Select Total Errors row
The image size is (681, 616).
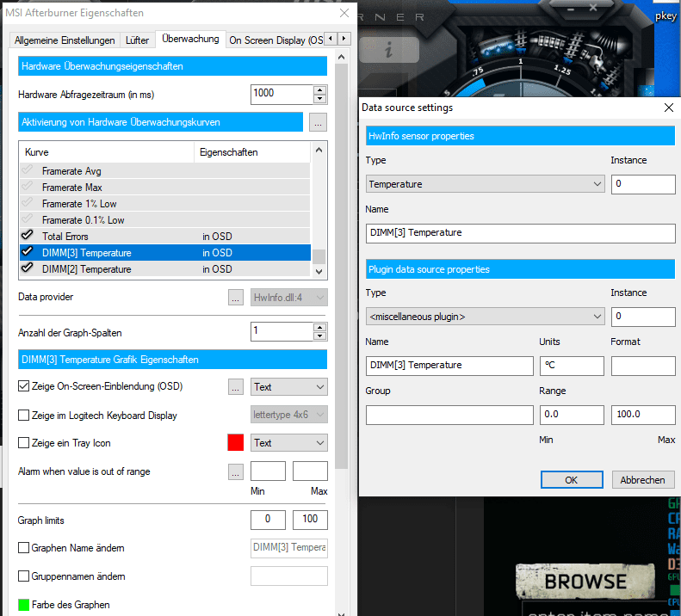coord(165,237)
